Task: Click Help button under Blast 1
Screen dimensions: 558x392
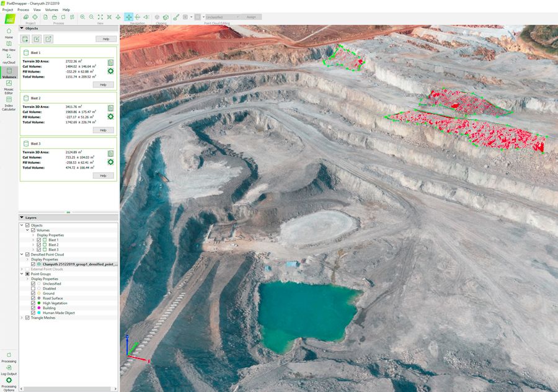Action: [103, 85]
